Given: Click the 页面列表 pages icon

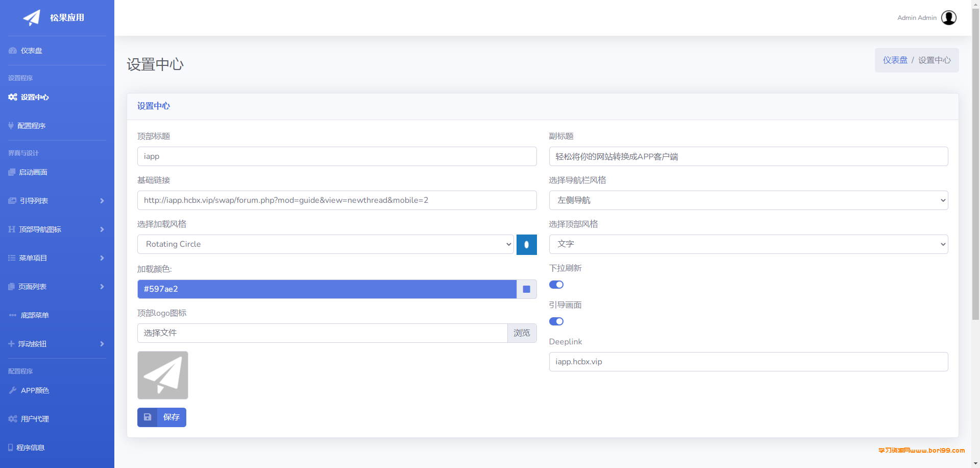Looking at the screenshot, I should (x=11, y=287).
